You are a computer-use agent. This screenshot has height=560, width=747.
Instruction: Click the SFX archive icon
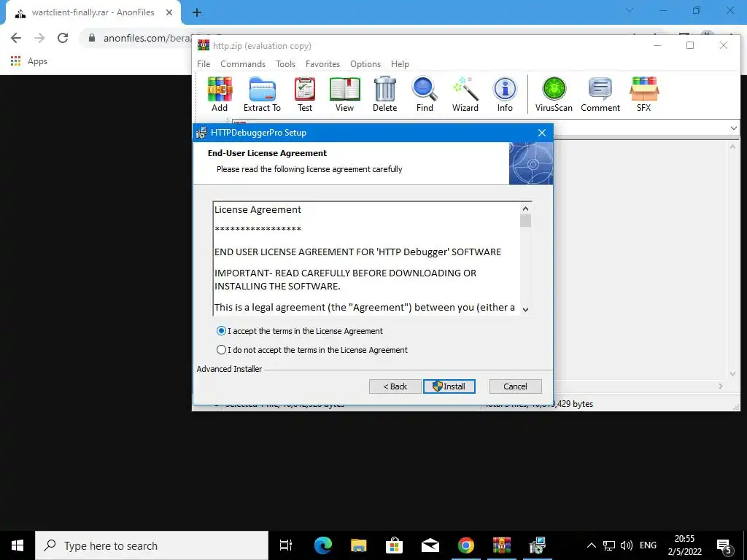[643, 94]
